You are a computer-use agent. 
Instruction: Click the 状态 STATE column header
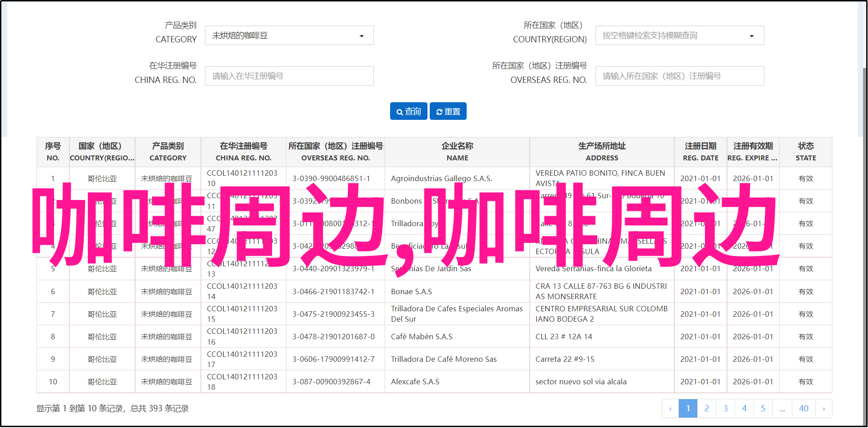[806, 152]
